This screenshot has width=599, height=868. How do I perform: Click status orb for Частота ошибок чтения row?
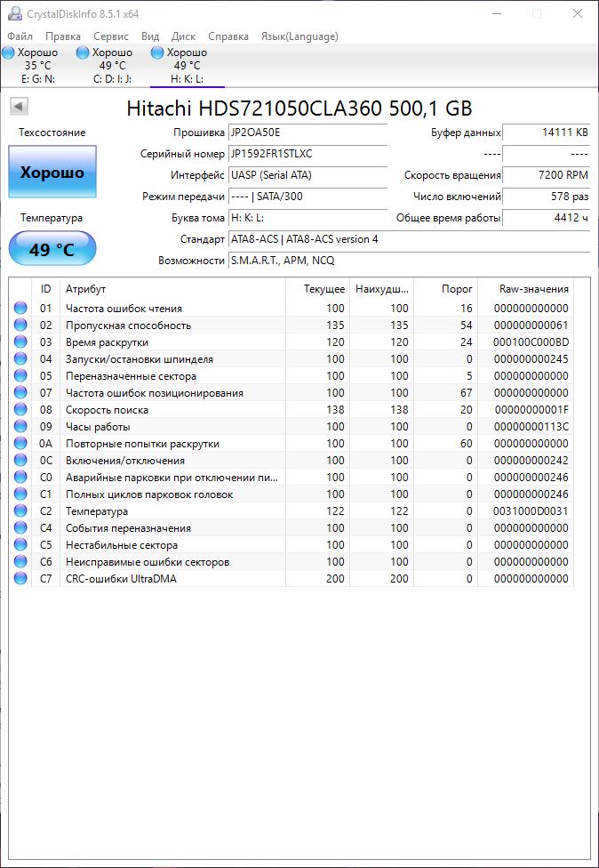[20, 309]
